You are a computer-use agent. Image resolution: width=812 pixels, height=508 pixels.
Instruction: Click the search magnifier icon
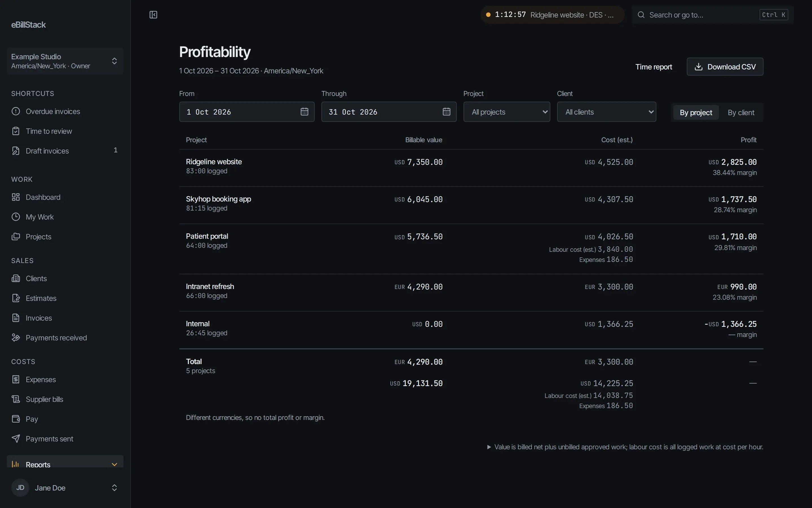pos(641,15)
